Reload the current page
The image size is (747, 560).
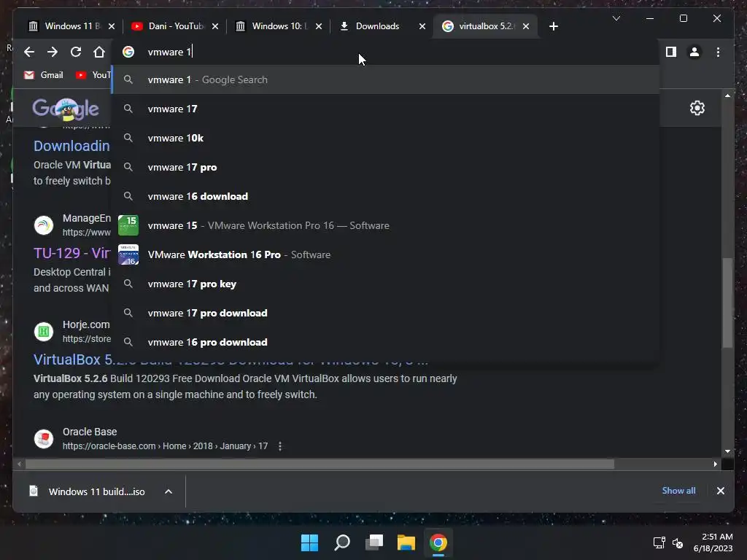coord(76,52)
